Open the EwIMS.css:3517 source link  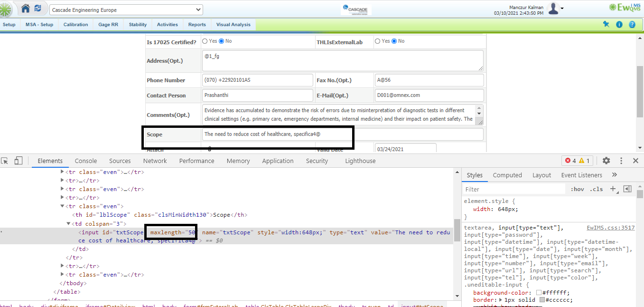tap(611, 228)
